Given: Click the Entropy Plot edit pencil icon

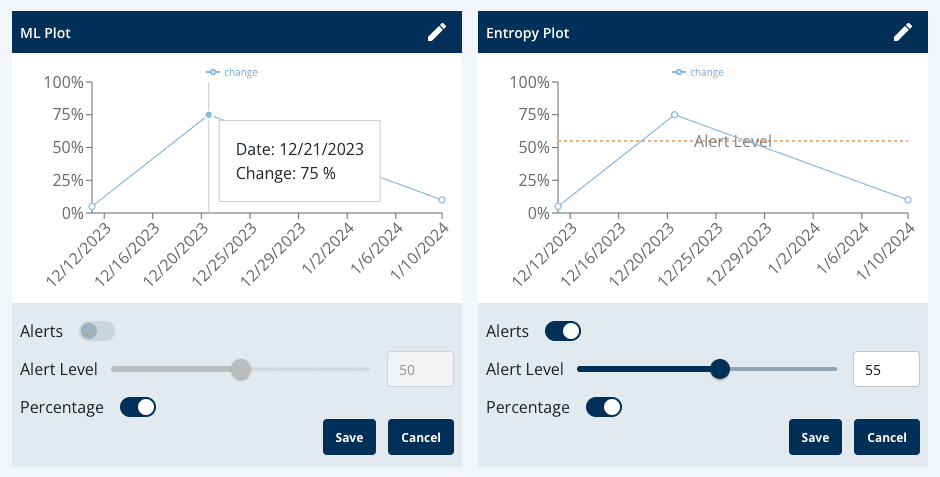Looking at the screenshot, I should (903, 32).
